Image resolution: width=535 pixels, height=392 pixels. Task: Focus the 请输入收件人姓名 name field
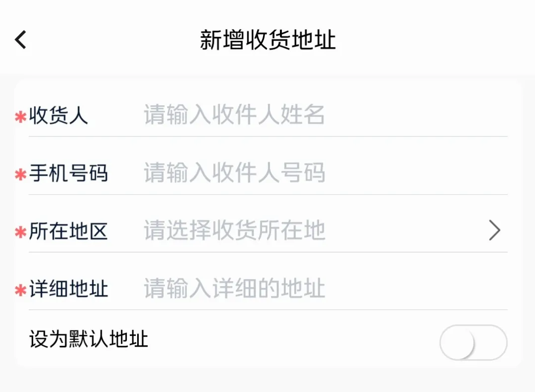coord(235,115)
